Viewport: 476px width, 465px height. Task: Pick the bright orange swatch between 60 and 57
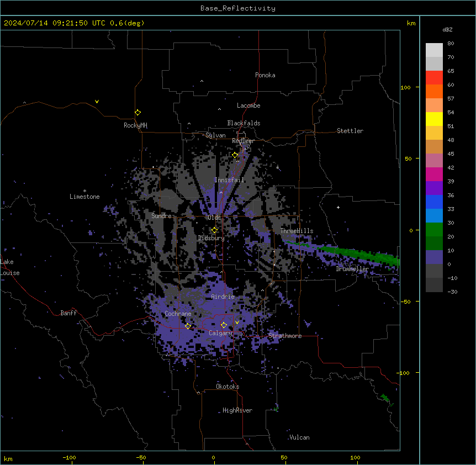434,91
